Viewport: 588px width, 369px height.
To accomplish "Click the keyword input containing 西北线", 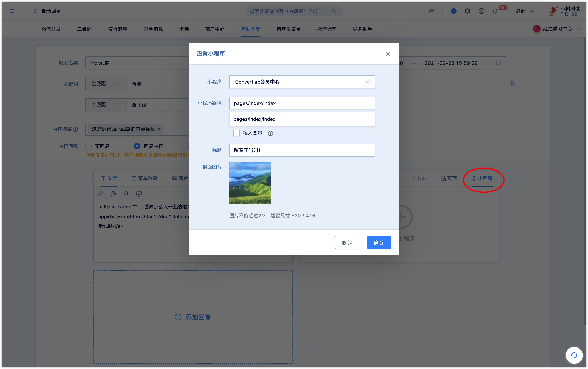I will [158, 105].
